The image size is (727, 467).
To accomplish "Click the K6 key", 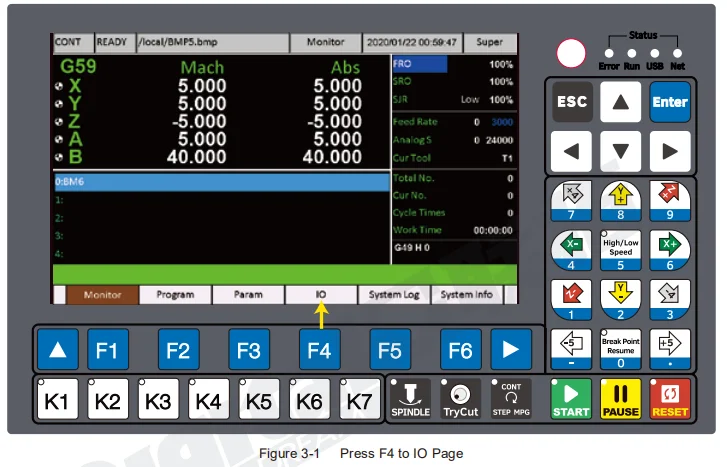I will (309, 399).
